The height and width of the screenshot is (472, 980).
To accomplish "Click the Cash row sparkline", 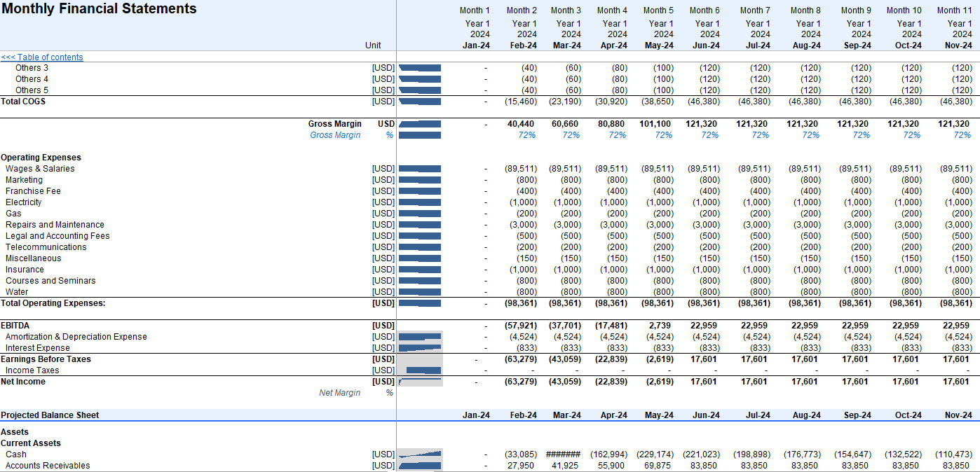I will (x=419, y=454).
